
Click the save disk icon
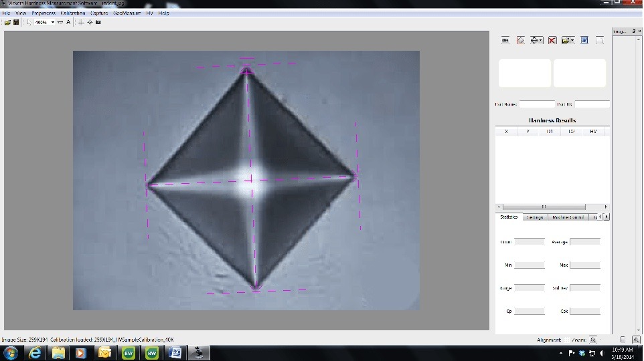tap(16, 22)
